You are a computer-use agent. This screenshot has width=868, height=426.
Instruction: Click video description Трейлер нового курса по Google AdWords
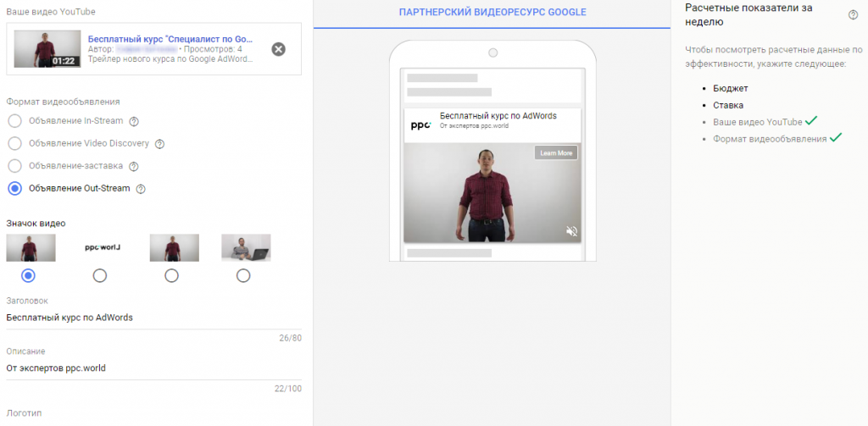[x=170, y=59]
